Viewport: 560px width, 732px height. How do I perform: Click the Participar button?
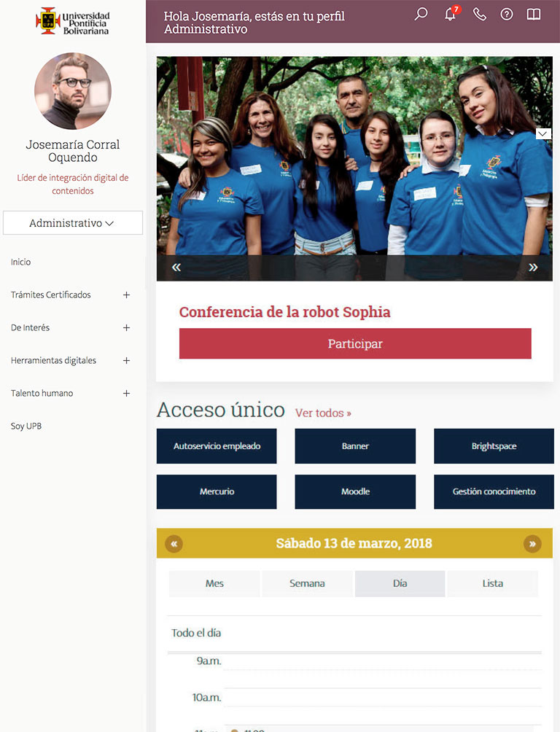(355, 343)
